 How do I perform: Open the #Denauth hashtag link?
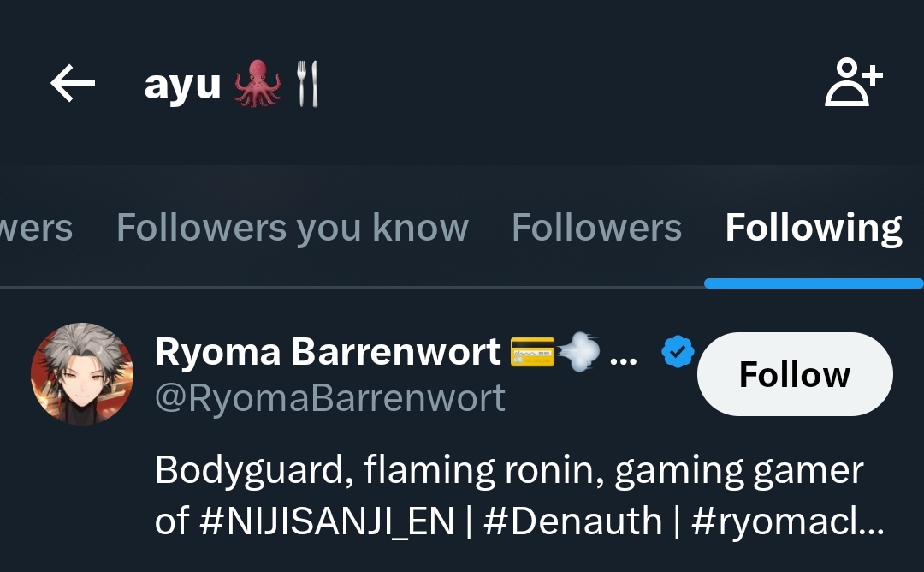pos(572,521)
